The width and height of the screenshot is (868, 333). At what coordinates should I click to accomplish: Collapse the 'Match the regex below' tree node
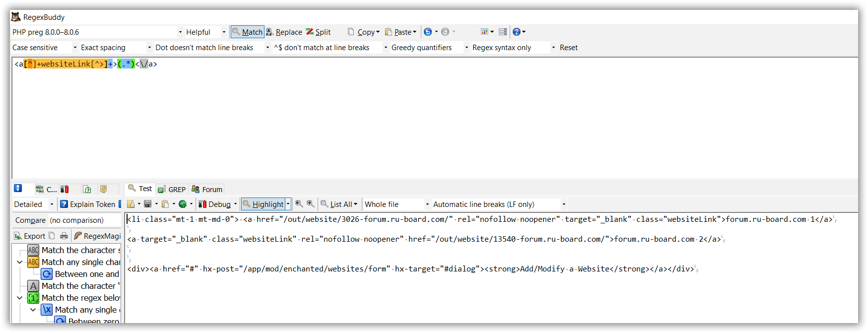20,298
